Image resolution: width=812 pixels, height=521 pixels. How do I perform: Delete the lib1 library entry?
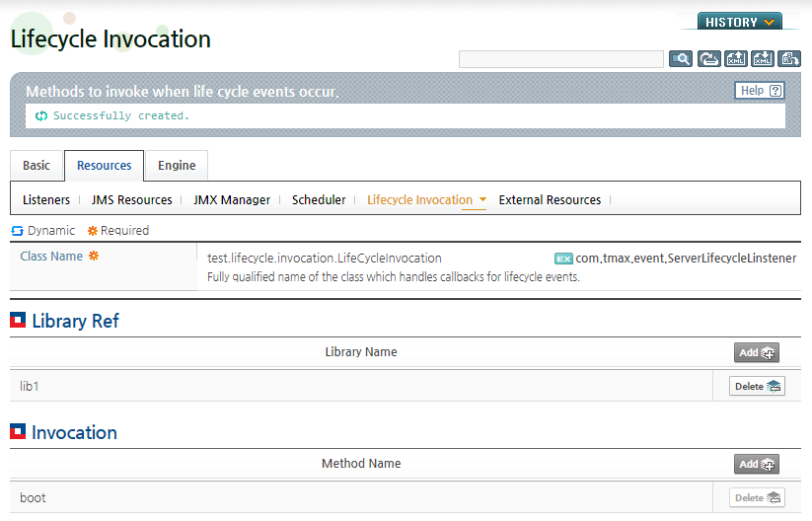(x=757, y=387)
